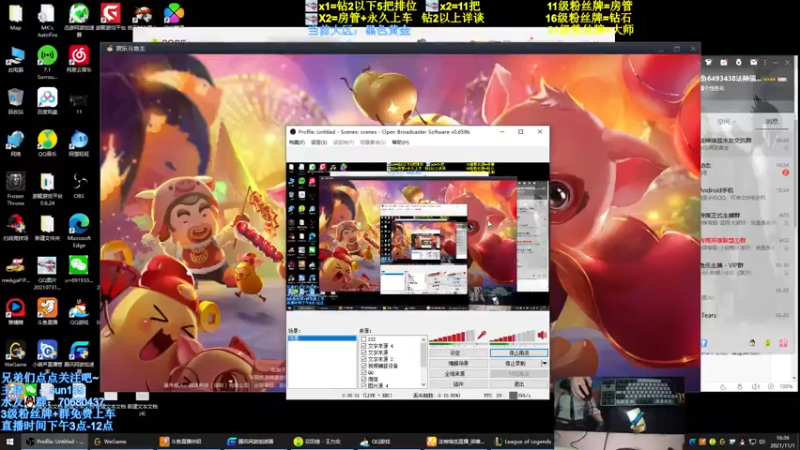Click the 全域来源 global sources button
The image size is (800, 450).
point(459,373)
